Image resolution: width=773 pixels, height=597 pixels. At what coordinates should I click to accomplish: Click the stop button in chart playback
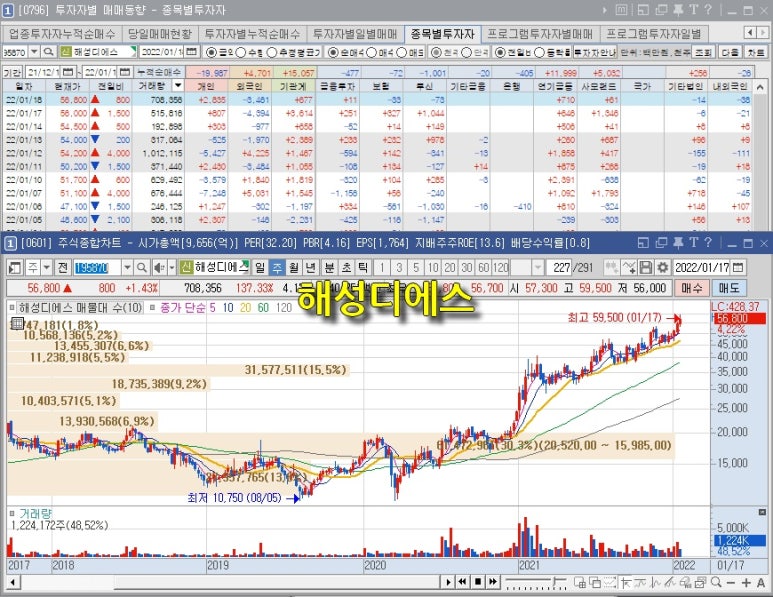pos(477,581)
